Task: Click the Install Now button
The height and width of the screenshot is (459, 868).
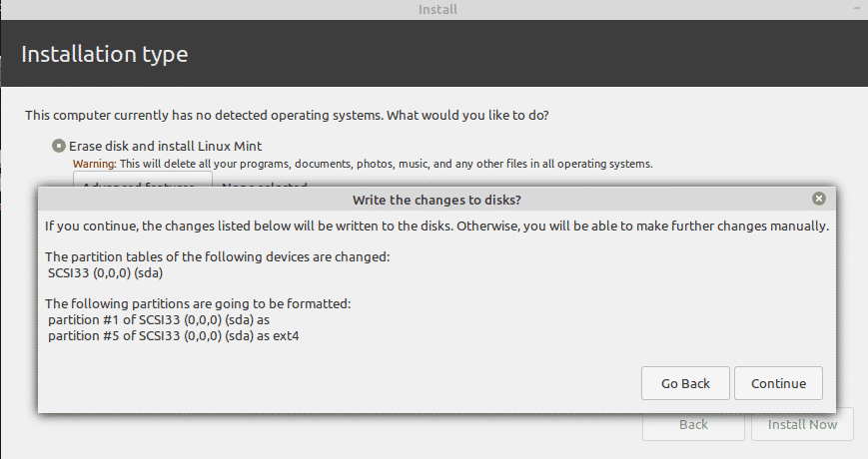Action: click(802, 425)
